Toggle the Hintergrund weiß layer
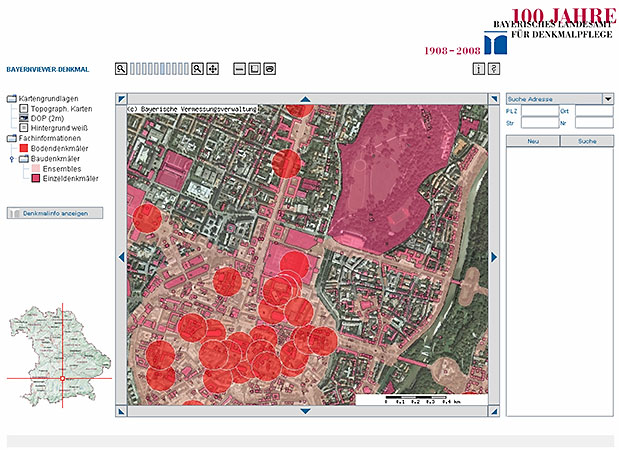Image resolution: width=619 pixels, height=450 pixels. tap(23, 128)
